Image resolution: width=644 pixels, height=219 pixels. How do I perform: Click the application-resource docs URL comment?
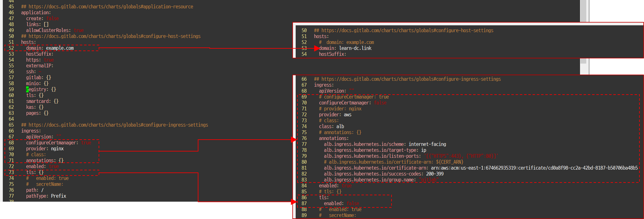click(x=107, y=6)
